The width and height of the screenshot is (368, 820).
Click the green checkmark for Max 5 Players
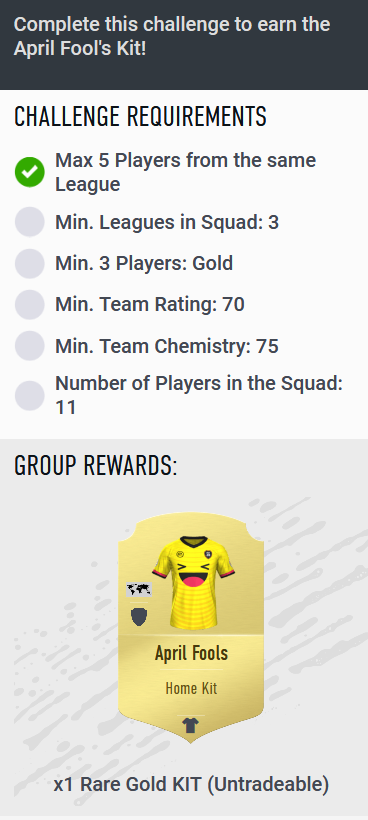pos(30,172)
